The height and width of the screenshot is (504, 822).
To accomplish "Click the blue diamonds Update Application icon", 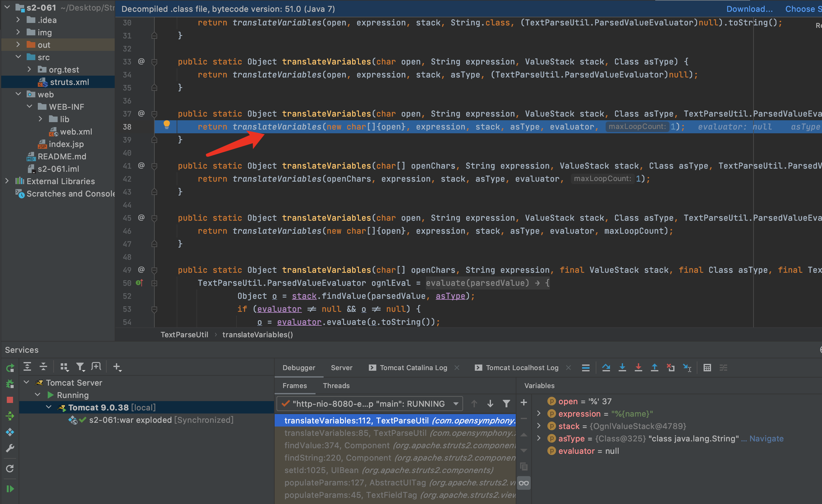I will click(10, 432).
